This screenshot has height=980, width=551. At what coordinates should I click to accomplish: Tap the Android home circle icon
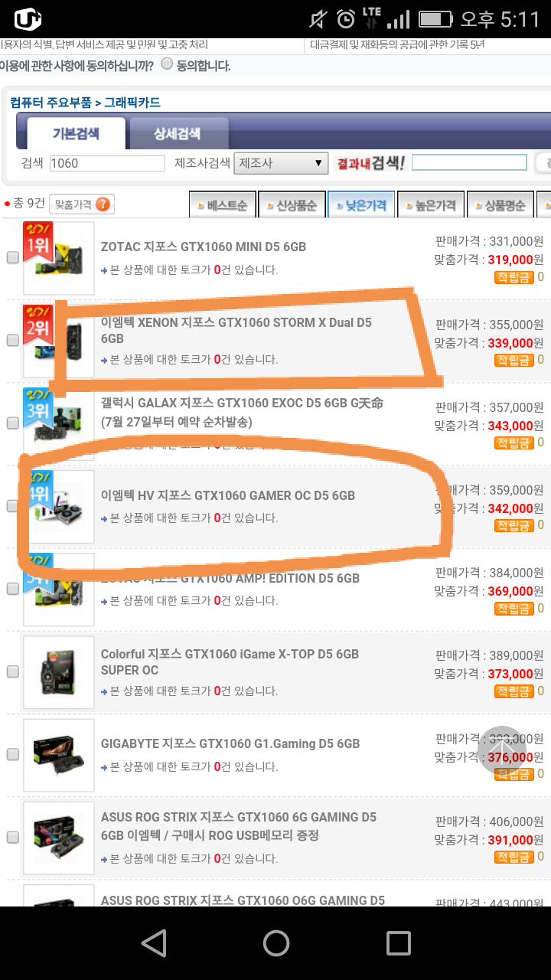(x=275, y=943)
